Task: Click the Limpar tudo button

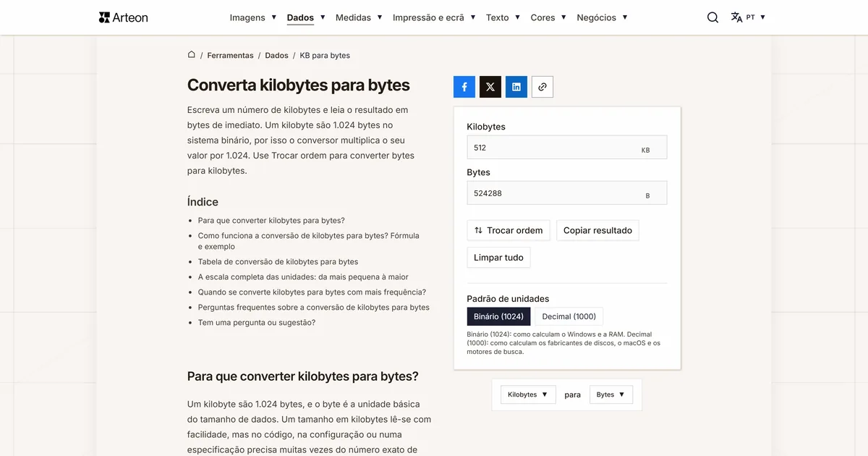Action: click(498, 257)
